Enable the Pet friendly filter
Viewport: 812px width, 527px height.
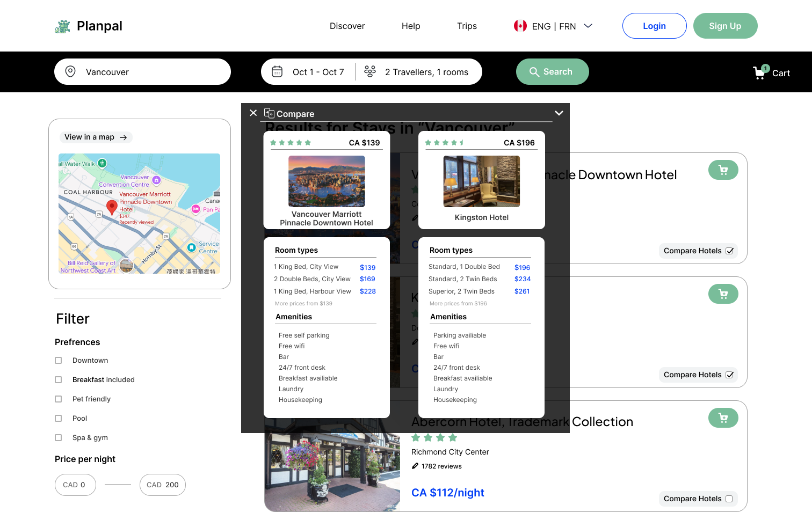tap(58, 399)
